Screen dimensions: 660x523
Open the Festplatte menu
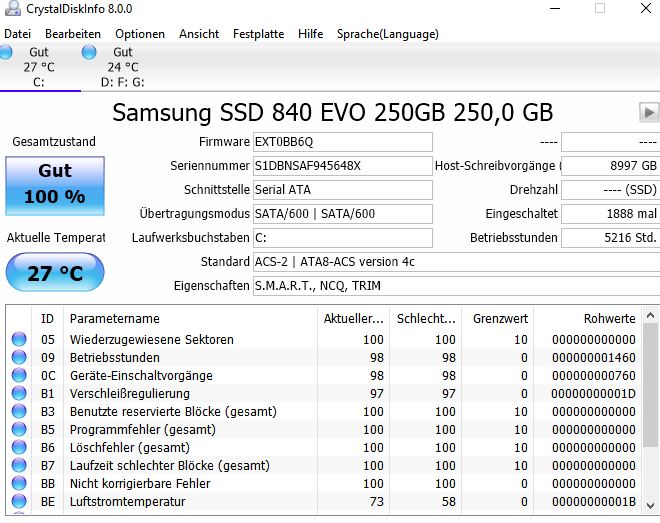click(258, 34)
